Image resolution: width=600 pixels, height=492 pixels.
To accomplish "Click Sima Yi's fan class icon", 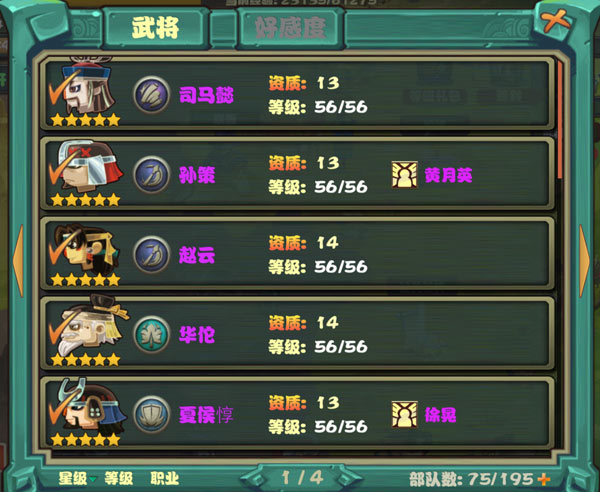I will pyautogui.click(x=152, y=94).
